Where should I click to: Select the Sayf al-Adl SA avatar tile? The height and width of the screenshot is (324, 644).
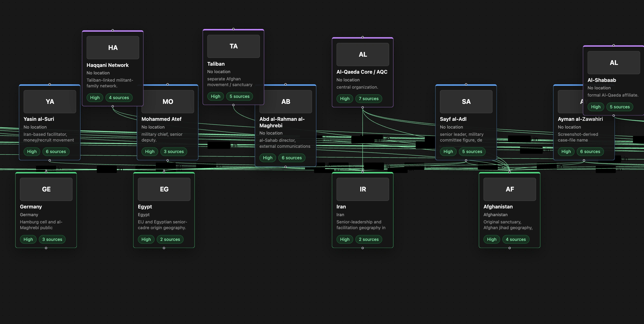point(466,102)
